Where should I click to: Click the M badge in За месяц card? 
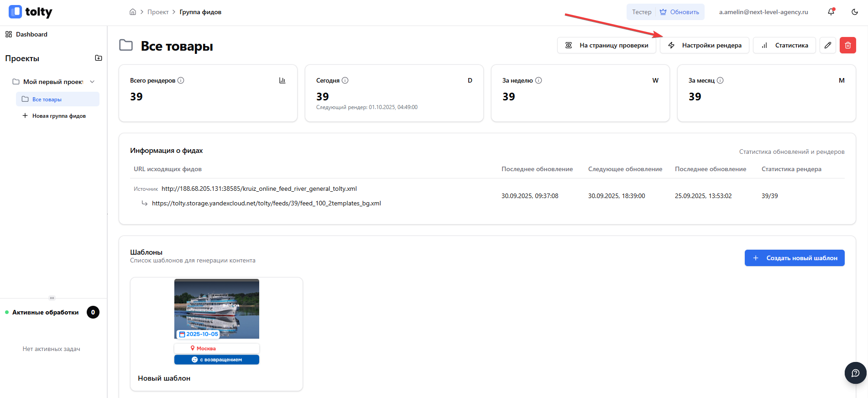tap(842, 80)
